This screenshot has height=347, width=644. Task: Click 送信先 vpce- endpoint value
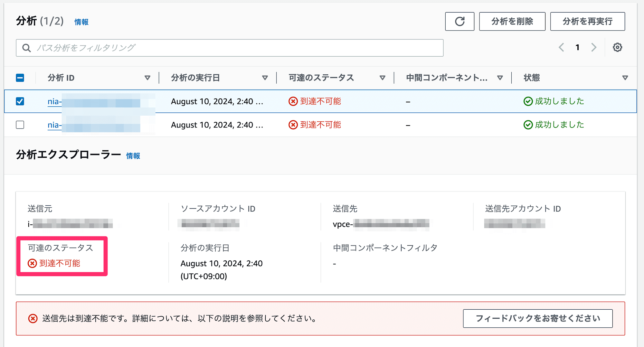(x=381, y=224)
